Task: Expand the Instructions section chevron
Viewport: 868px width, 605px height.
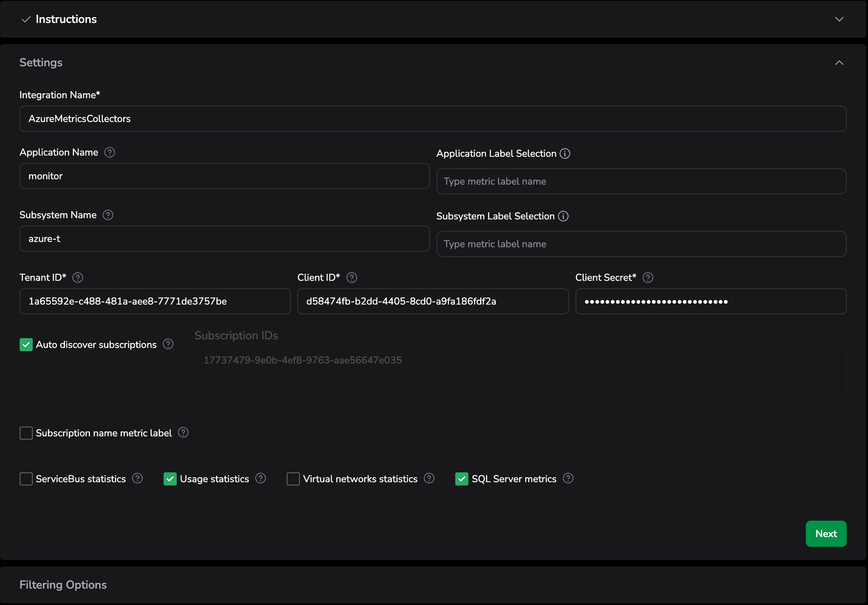Action: click(x=839, y=19)
